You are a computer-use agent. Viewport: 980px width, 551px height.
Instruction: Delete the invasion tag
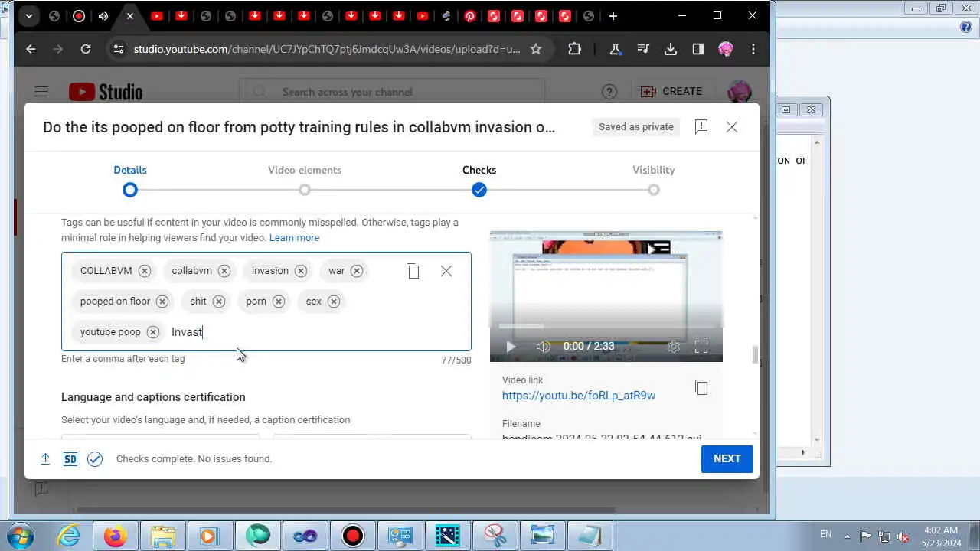click(301, 271)
